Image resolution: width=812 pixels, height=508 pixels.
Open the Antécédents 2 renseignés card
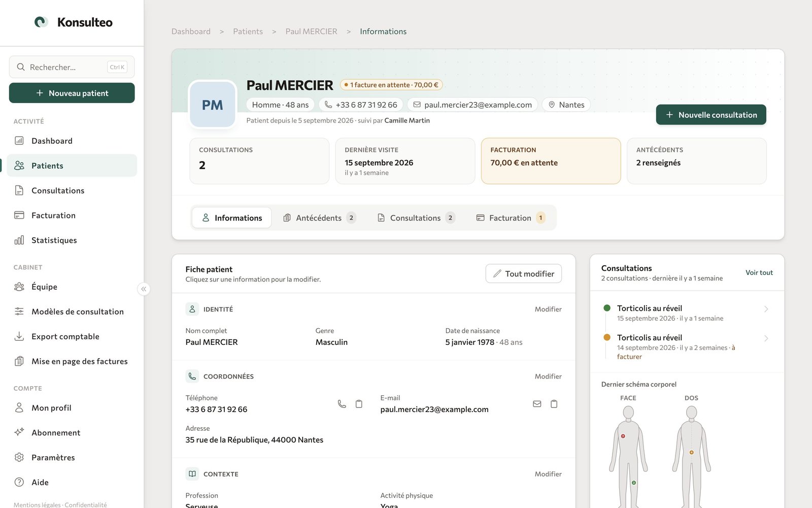[697, 161]
